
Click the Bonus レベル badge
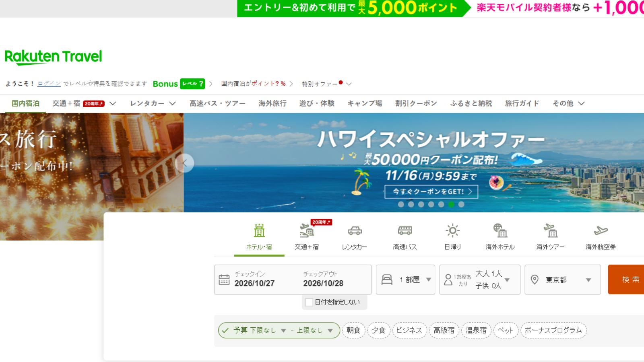coord(179,84)
